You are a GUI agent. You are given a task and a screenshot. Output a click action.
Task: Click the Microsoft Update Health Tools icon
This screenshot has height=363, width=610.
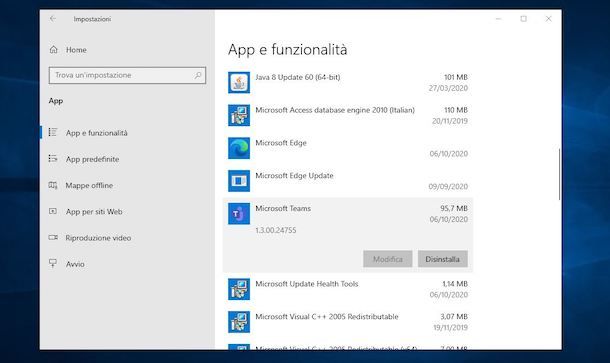(x=239, y=289)
